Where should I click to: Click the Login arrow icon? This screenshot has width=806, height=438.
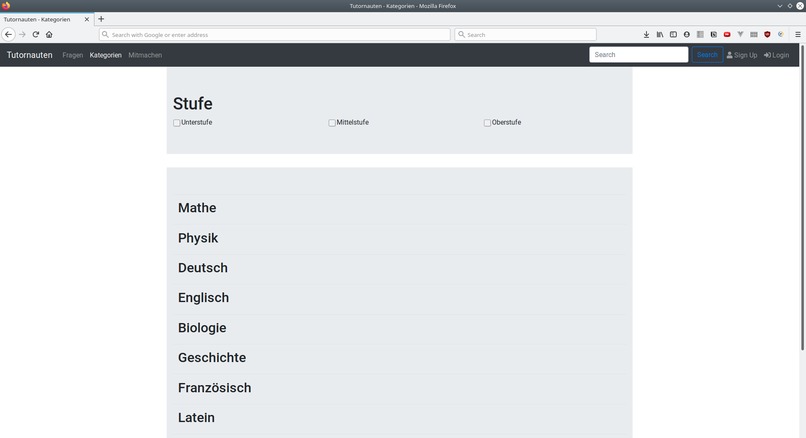click(767, 55)
